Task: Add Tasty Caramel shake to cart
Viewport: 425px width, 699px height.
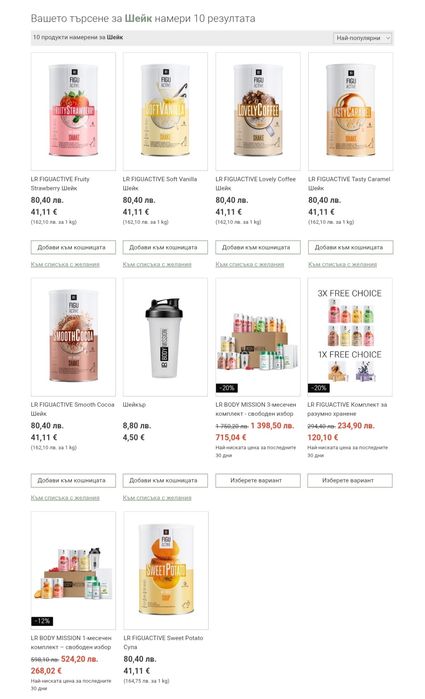Action: [x=351, y=247]
